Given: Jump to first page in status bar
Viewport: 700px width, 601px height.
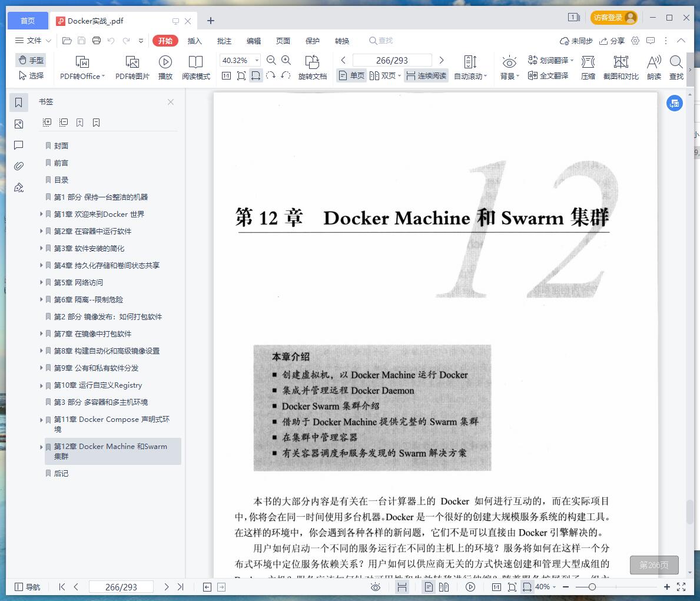Looking at the screenshot, I should click(62, 587).
